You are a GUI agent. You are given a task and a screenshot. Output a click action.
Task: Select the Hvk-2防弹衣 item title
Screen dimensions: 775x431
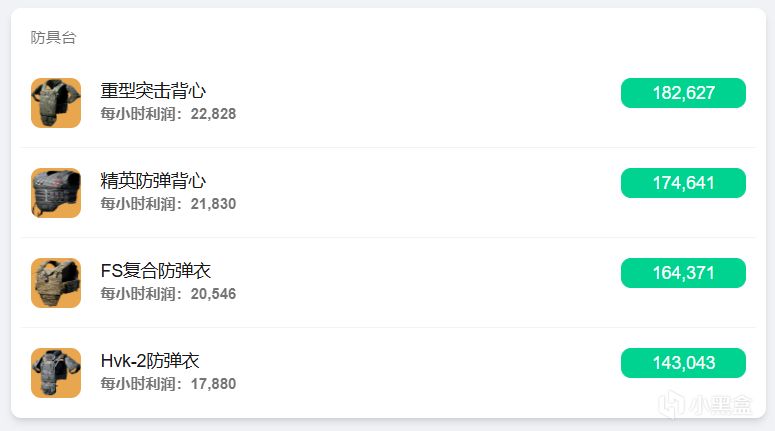coord(150,361)
